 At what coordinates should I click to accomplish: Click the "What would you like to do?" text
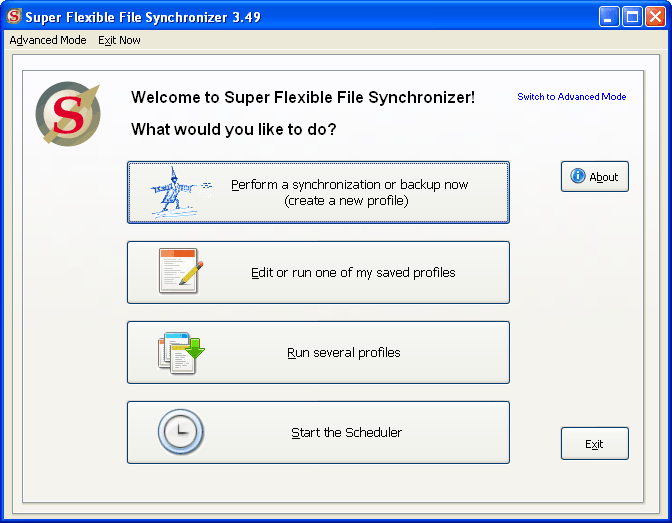point(234,129)
